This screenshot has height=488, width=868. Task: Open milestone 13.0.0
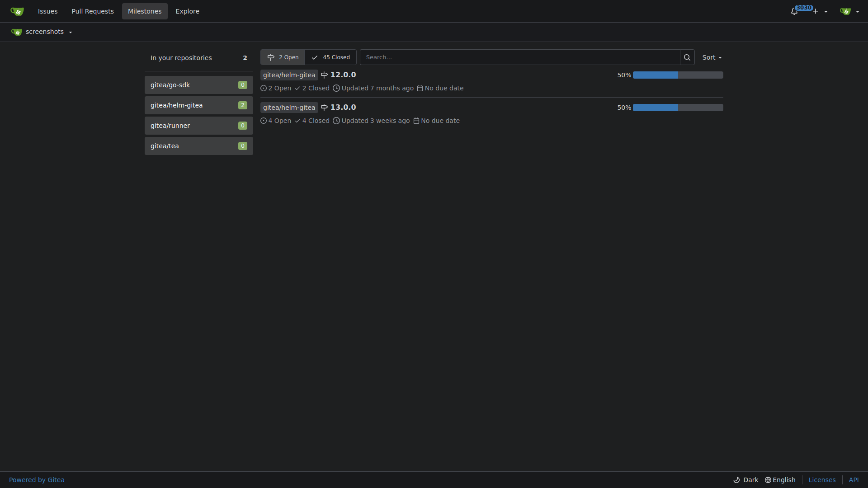[x=343, y=108]
